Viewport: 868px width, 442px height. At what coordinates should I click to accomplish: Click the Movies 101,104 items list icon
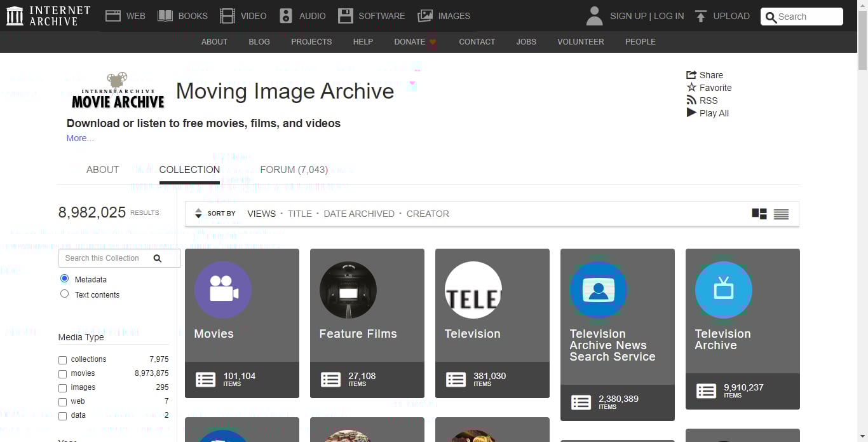tap(205, 380)
